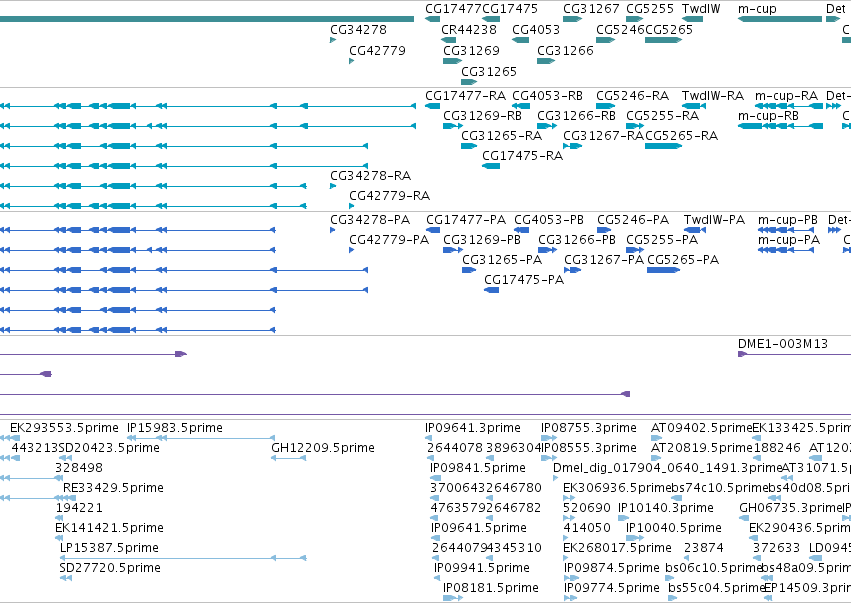Click the m-cup gene label

click(x=757, y=9)
